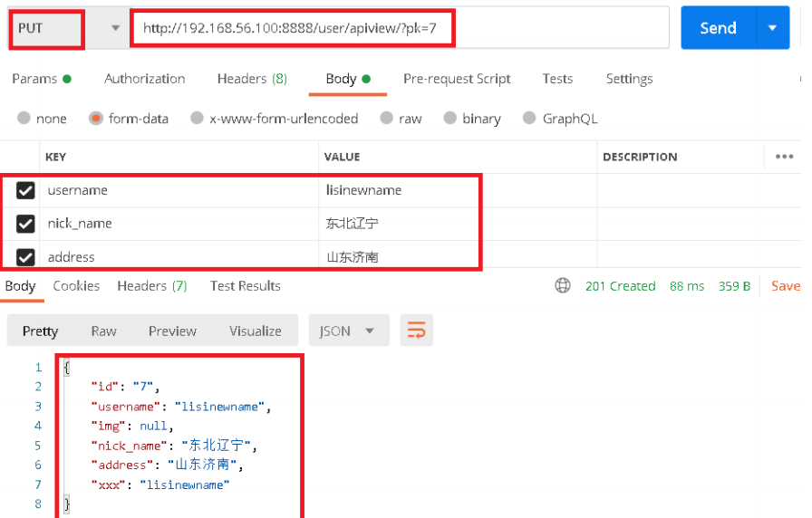Uncheck the nick_name row checkbox
Screen dimensions: 812x518
click(x=25, y=224)
